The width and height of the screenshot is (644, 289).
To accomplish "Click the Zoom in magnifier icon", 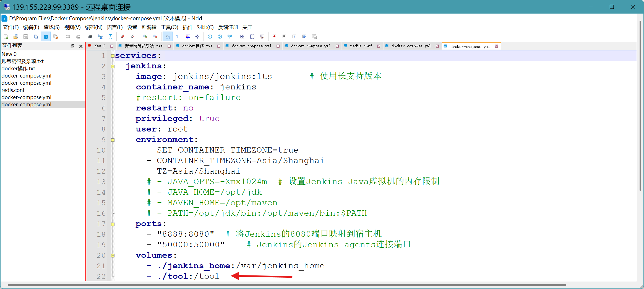I will (x=145, y=37).
